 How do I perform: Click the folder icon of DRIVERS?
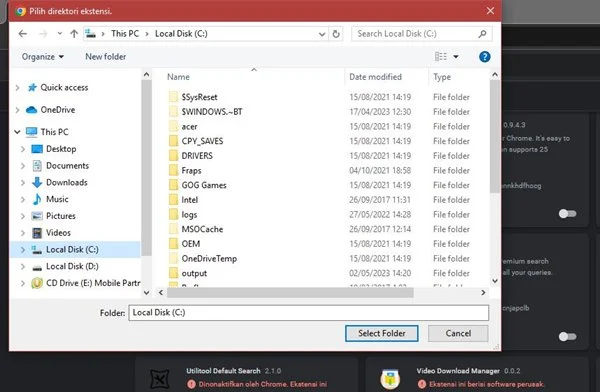click(173, 155)
